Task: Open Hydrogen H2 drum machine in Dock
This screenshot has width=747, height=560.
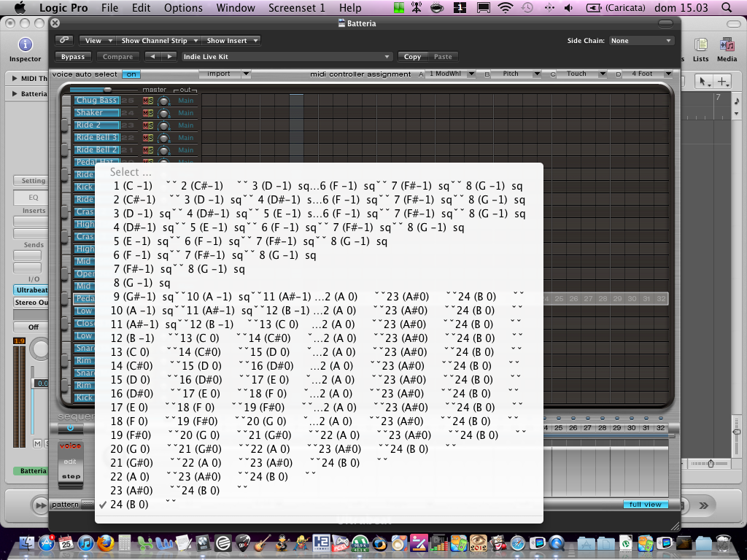Action: (321, 542)
